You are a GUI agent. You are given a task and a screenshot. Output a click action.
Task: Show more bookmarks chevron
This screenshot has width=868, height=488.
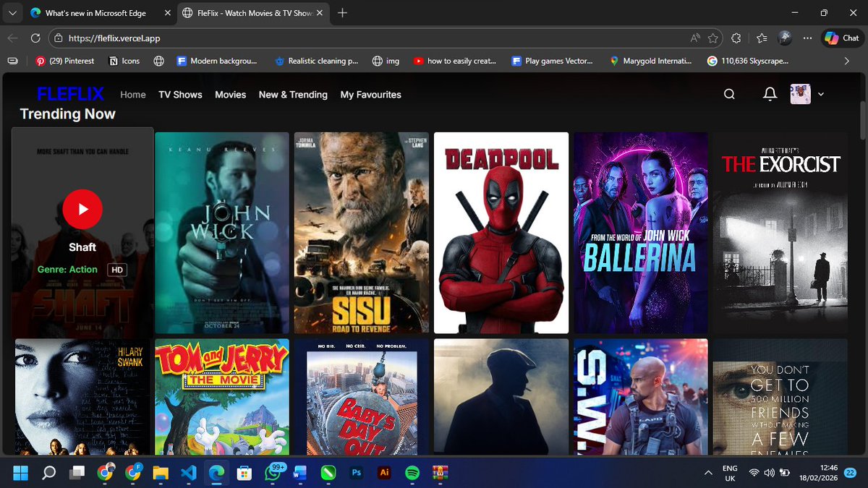[x=847, y=61]
